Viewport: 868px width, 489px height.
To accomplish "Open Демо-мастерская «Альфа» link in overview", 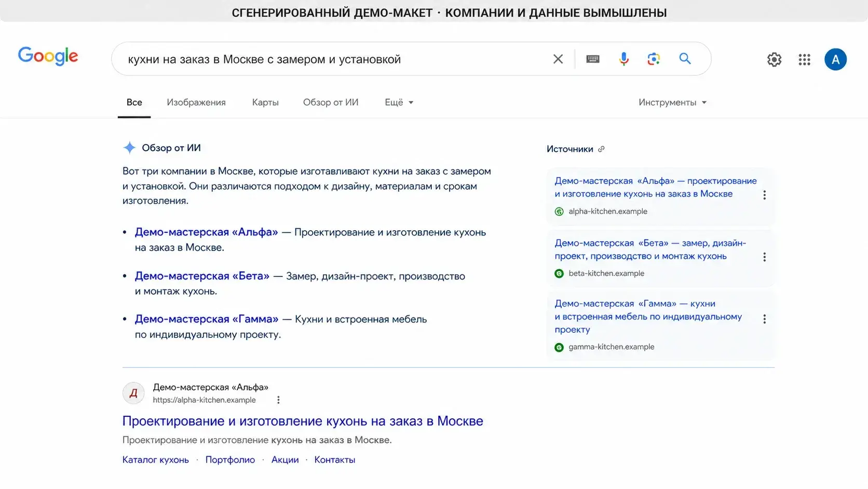I will tap(206, 232).
